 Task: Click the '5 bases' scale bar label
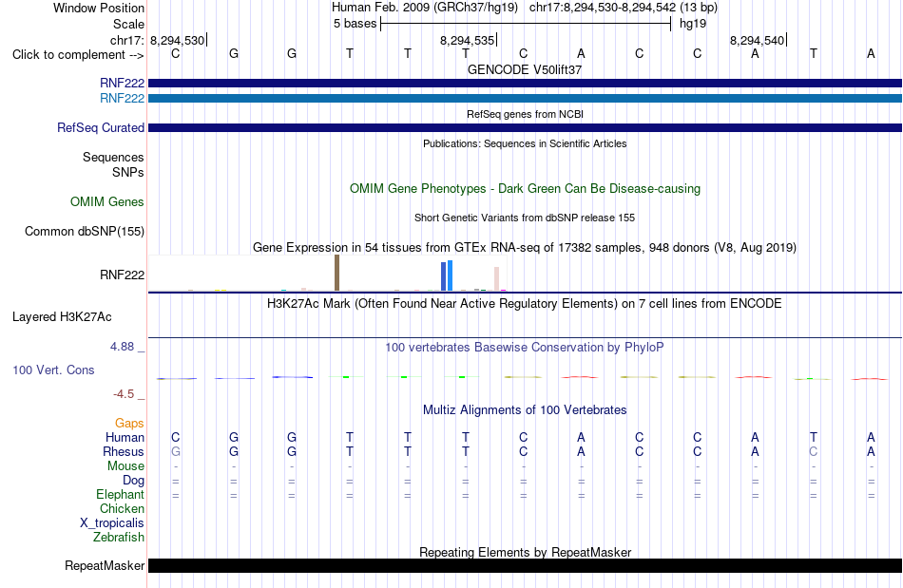click(355, 24)
